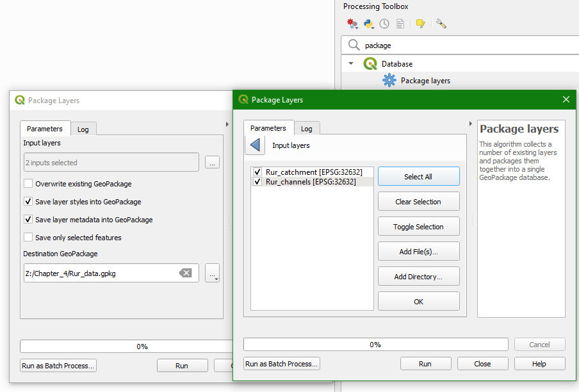Open Help in the front dialog
This screenshot has width=579, height=392.
539,364
